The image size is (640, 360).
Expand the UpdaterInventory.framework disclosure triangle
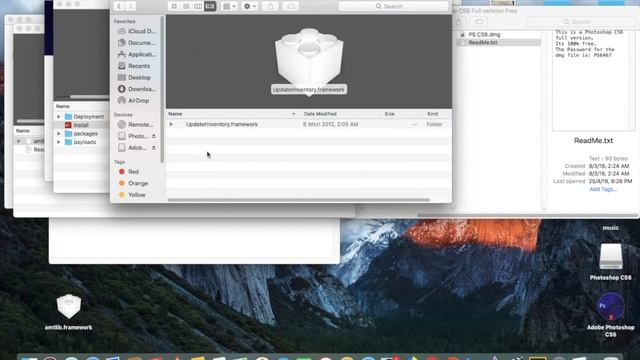pyautogui.click(x=171, y=124)
